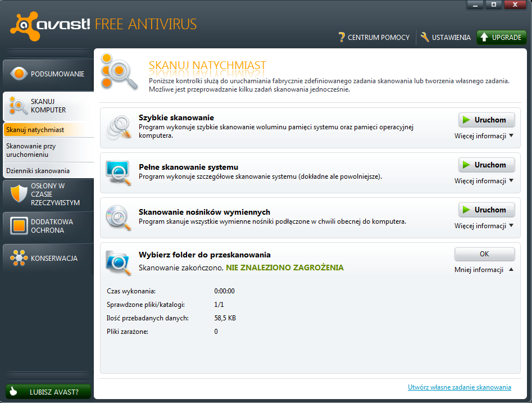The width and height of the screenshot is (532, 403).
Task: Open Centrum Pomocy
Action: pyautogui.click(x=374, y=37)
